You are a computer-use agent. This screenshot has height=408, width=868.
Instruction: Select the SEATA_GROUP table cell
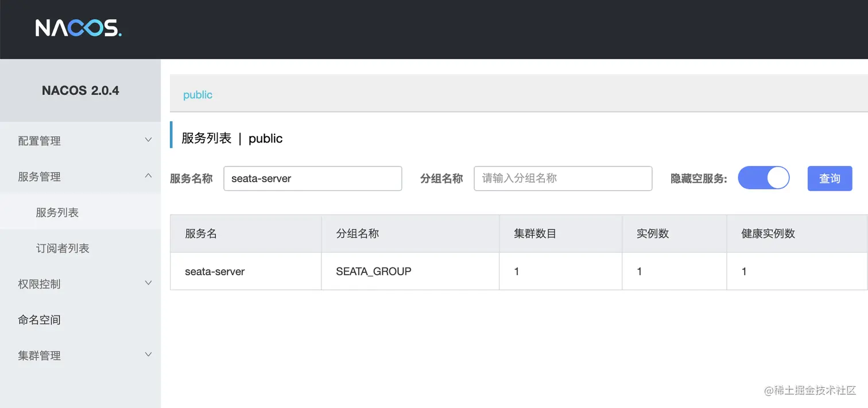[410, 271]
